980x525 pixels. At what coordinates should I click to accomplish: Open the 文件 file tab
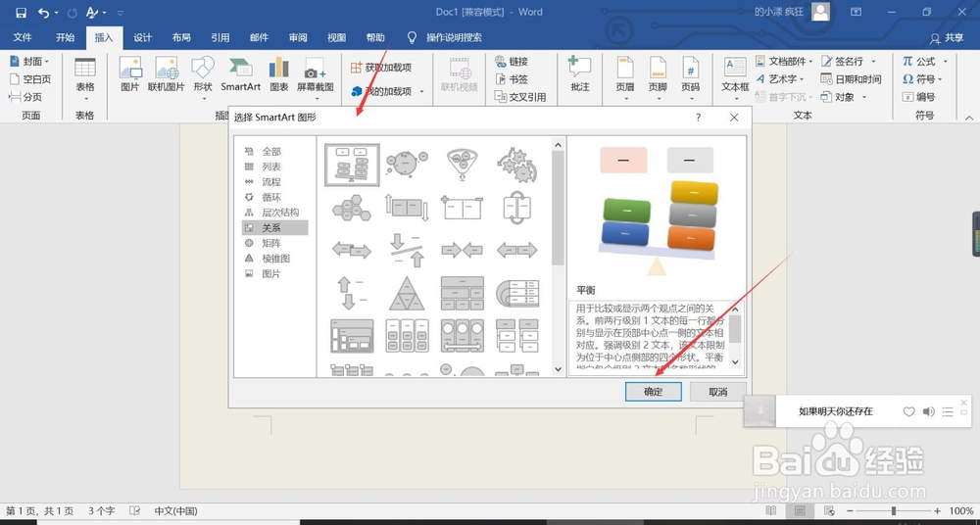pyautogui.click(x=23, y=37)
